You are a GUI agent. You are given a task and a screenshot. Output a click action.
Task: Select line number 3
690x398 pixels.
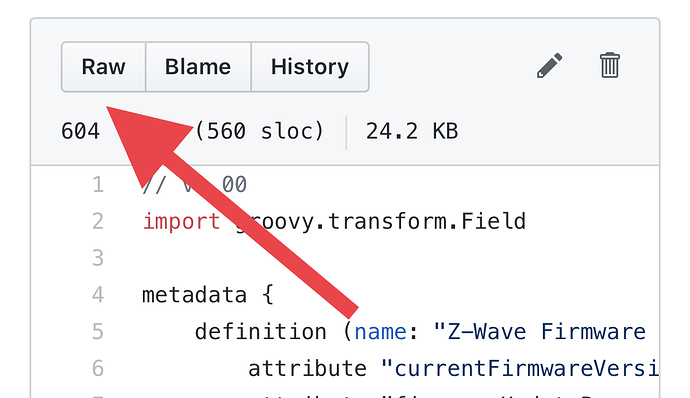pos(98,258)
